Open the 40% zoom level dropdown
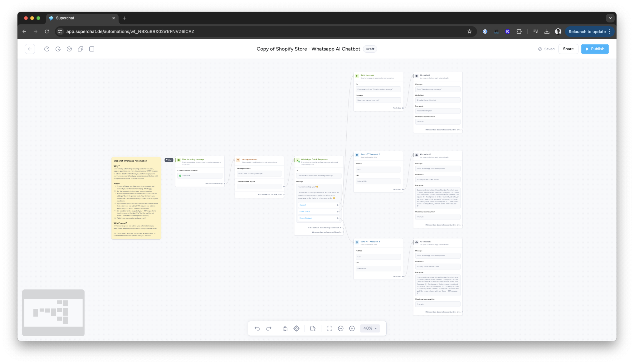634x364 pixels. (370, 328)
